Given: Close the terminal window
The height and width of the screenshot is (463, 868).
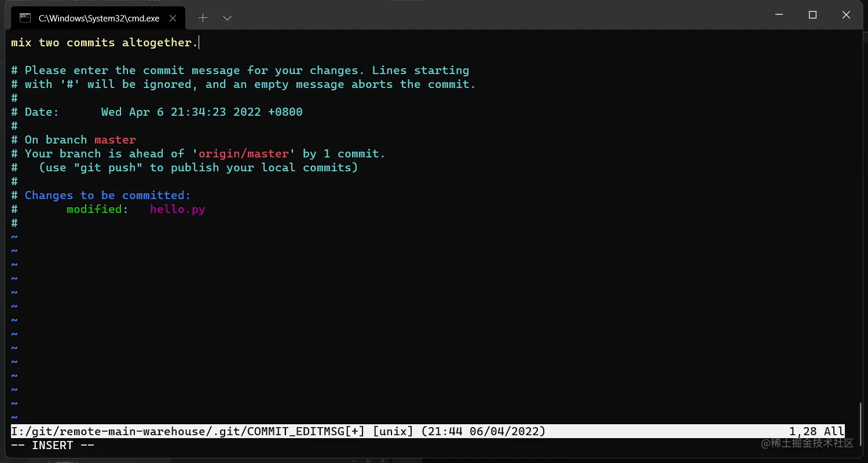Looking at the screenshot, I should point(846,15).
